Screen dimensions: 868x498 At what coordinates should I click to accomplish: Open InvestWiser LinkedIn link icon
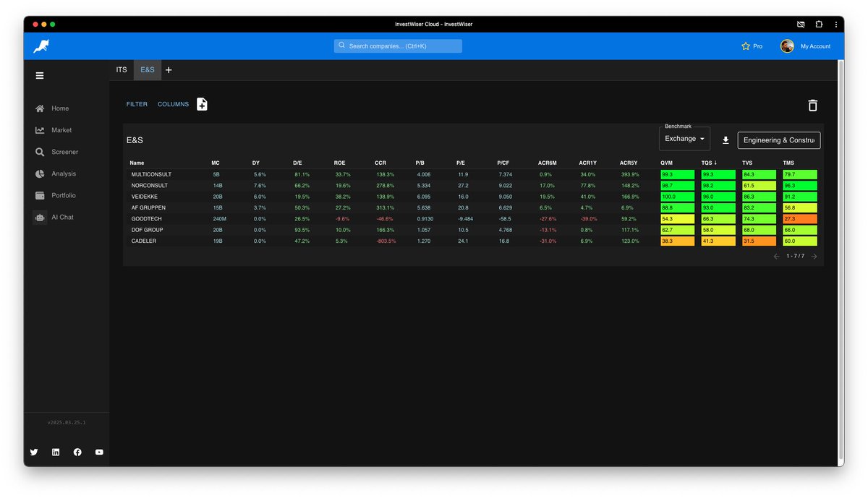pos(56,452)
